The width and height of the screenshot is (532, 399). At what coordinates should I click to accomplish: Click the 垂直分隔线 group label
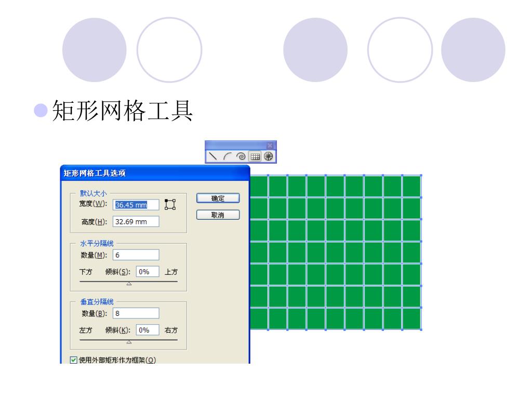97,302
